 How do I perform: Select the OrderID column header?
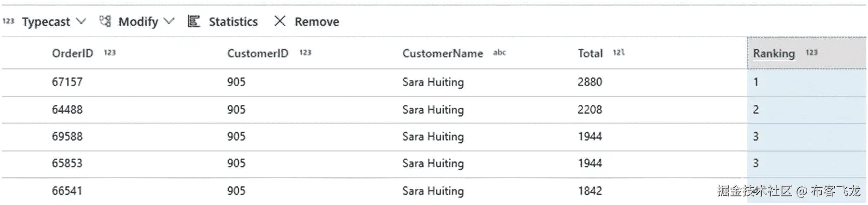(72, 53)
